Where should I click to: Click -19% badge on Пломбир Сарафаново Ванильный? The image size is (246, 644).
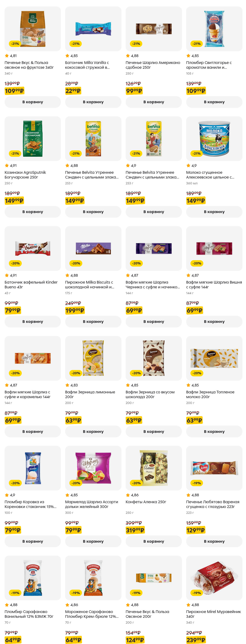point(15,593)
